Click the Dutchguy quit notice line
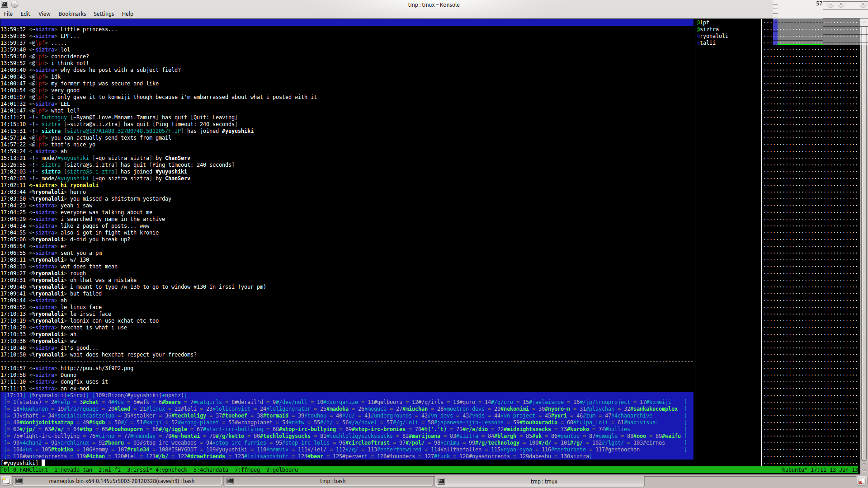This screenshot has height=488, width=868. [x=119, y=117]
